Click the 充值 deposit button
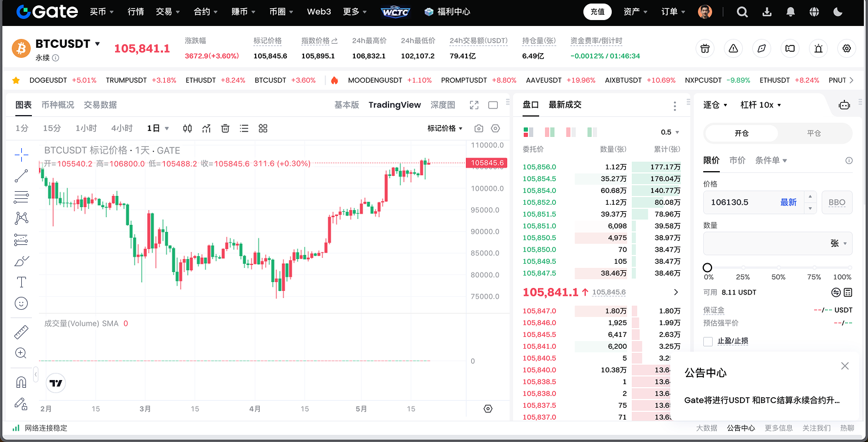Screen dimensions: 868x442 point(597,12)
